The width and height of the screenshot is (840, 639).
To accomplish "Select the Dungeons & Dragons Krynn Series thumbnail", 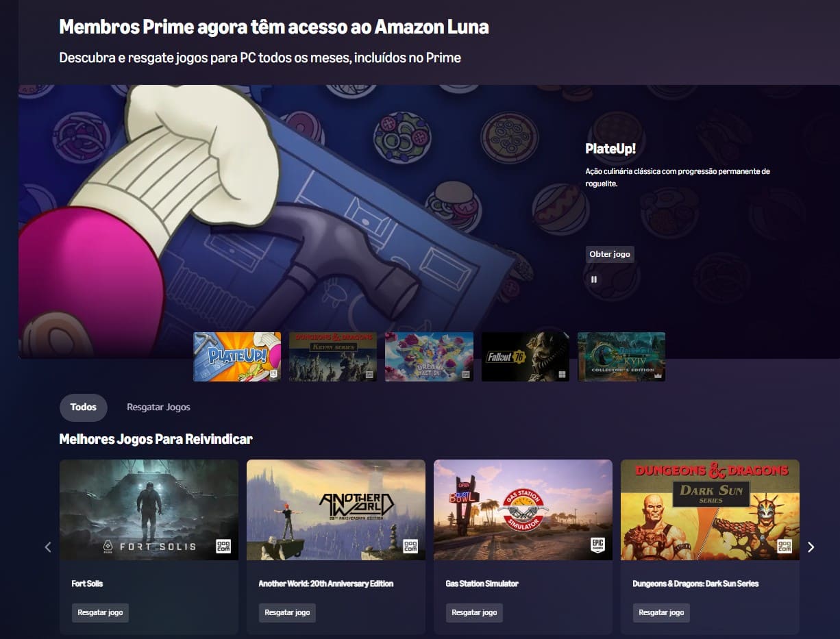I will point(333,357).
